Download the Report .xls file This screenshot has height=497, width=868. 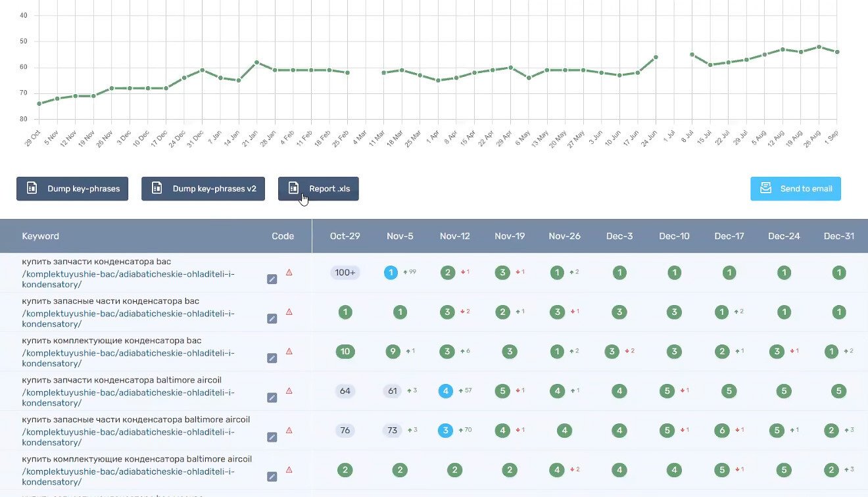(318, 189)
